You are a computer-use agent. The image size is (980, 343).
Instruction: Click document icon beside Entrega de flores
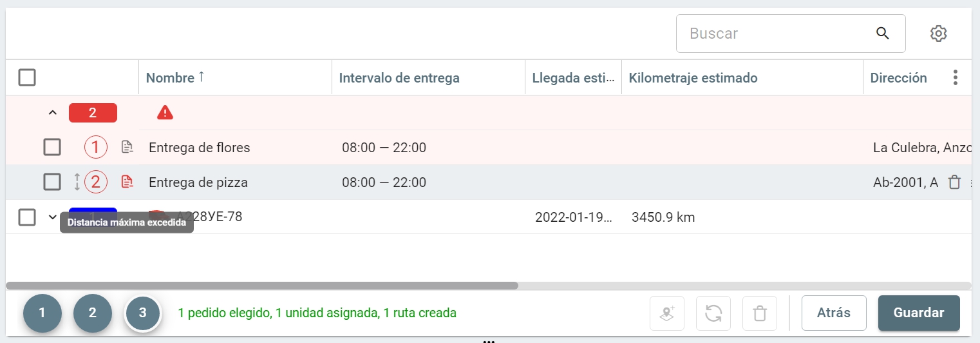coord(127,148)
